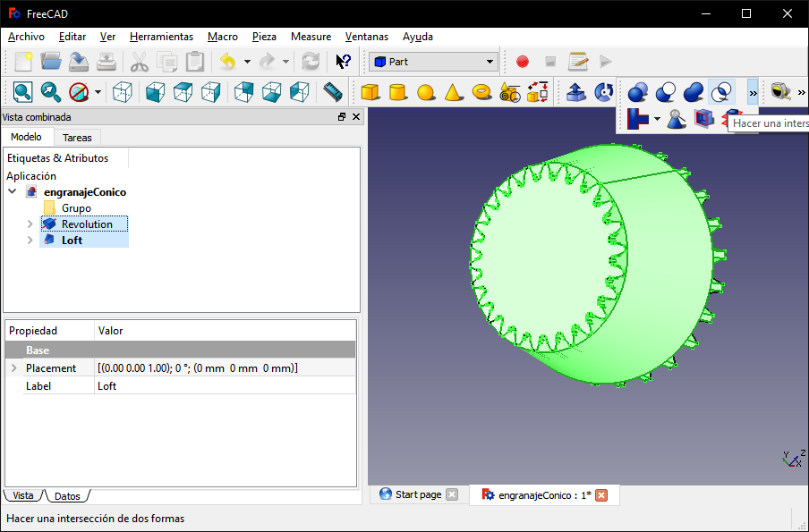
Task: Create a cylinder primitive
Action: pyautogui.click(x=398, y=92)
